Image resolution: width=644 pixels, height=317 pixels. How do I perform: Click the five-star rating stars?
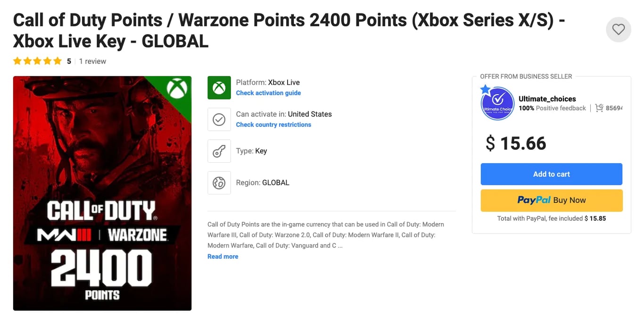tap(37, 61)
